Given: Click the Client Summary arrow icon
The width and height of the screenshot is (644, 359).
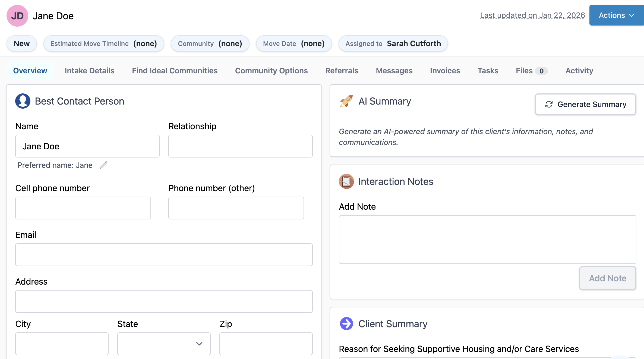Looking at the screenshot, I should pyautogui.click(x=346, y=324).
